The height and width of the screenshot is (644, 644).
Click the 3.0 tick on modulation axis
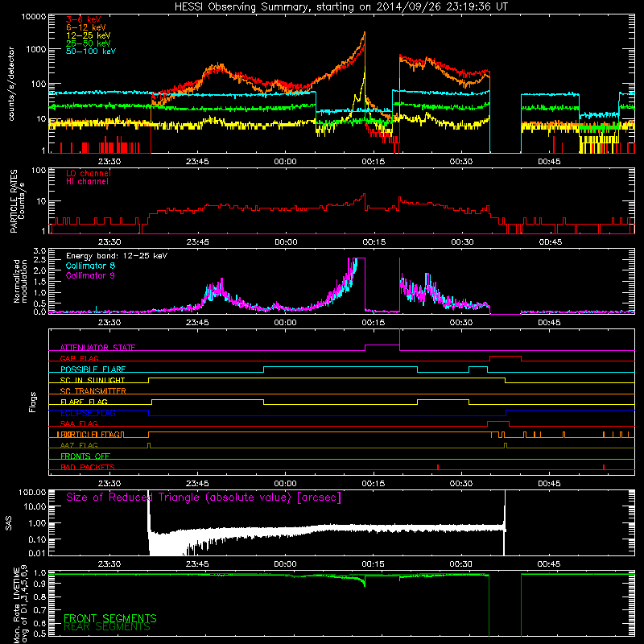39,251
